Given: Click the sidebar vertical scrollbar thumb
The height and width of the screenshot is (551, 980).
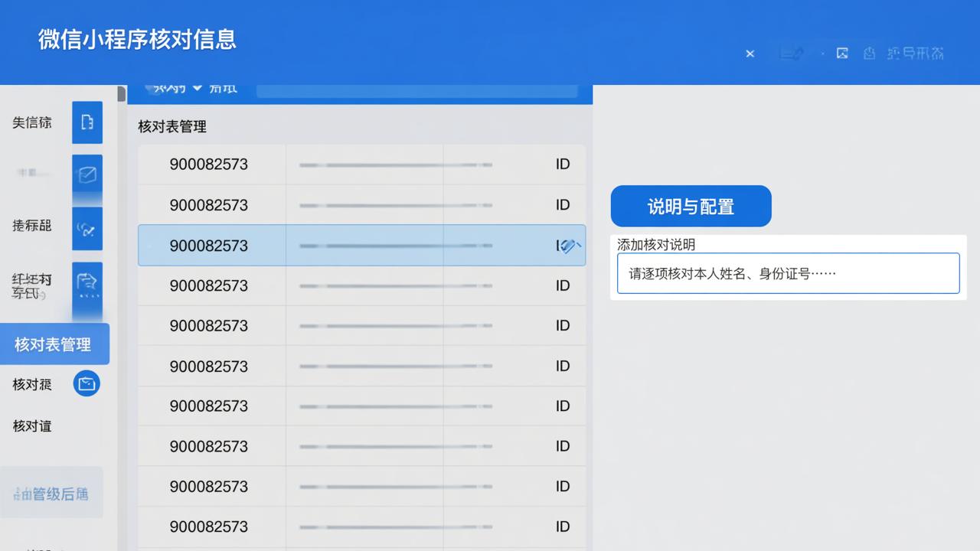Looking at the screenshot, I should [x=121, y=93].
